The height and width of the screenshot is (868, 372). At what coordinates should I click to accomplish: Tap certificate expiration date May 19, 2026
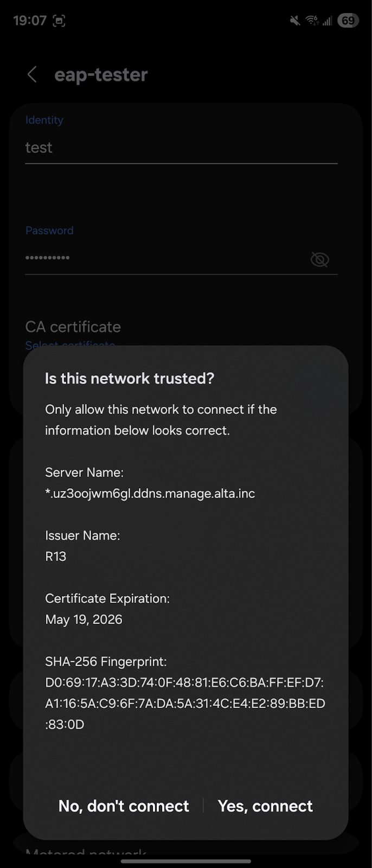click(84, 620)
